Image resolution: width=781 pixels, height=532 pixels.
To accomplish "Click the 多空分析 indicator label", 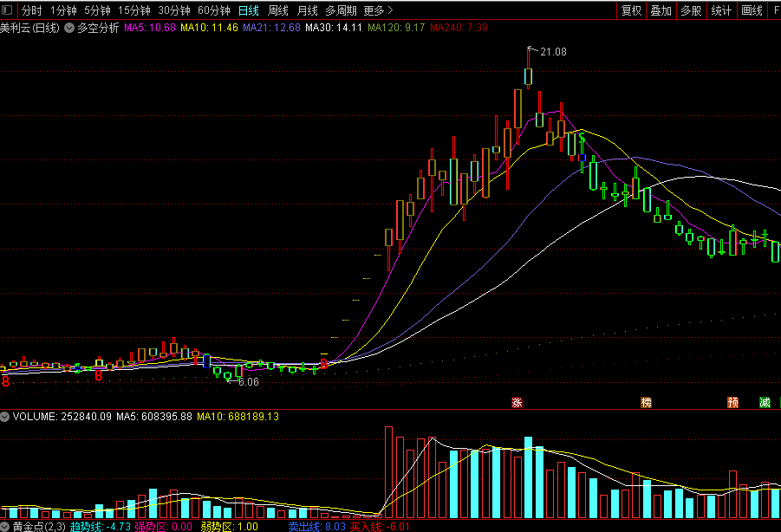I will 98,28.
